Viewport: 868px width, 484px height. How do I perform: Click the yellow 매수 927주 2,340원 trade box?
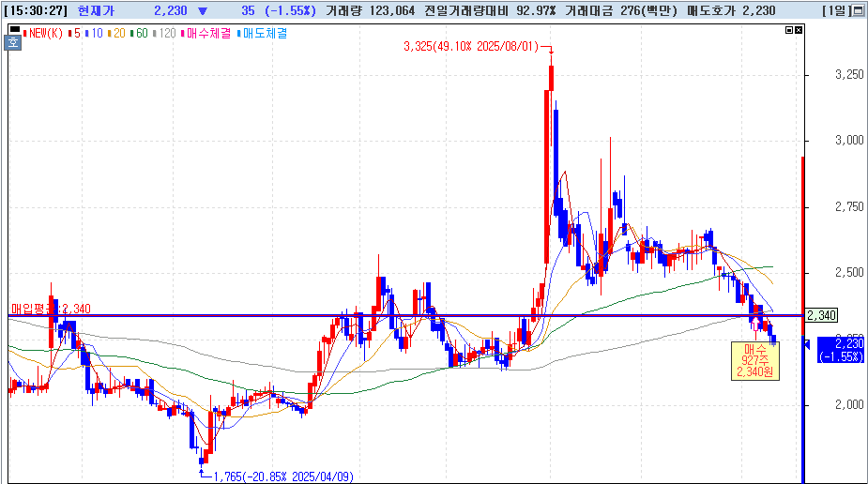coord(755,360)
